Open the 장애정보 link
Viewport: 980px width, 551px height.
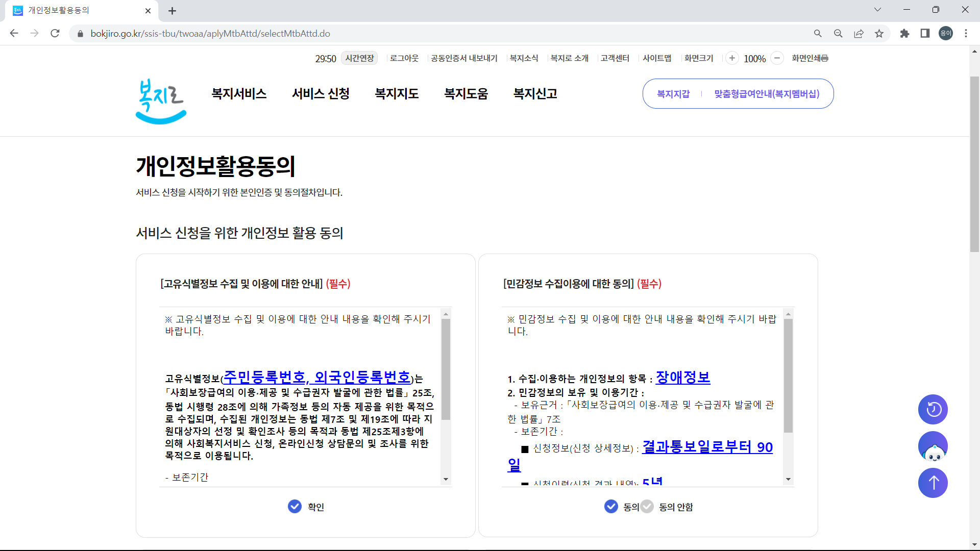coord(682,378)
